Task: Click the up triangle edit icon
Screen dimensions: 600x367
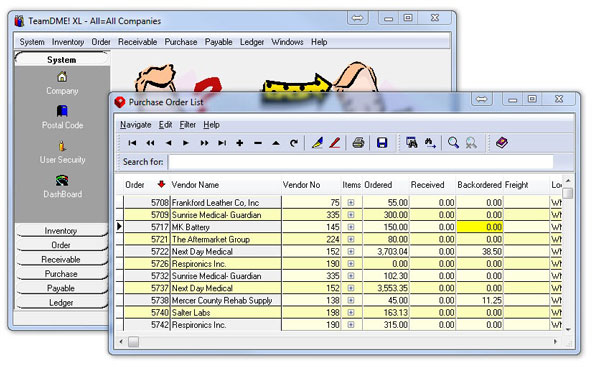Action: [276, 144]
